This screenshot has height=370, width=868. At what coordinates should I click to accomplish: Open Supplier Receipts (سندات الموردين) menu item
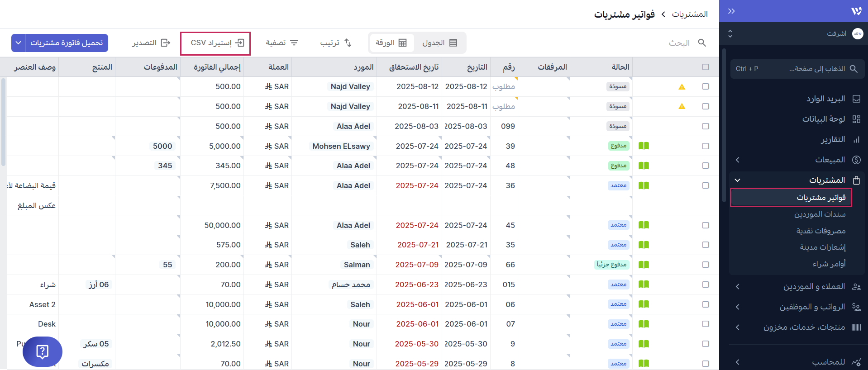point(820,214)
